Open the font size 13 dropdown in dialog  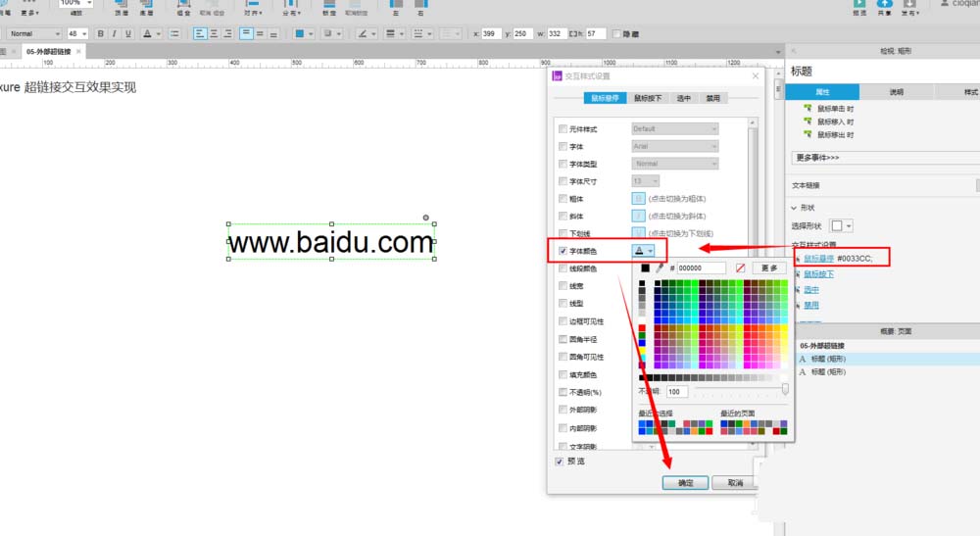(646, 181)
